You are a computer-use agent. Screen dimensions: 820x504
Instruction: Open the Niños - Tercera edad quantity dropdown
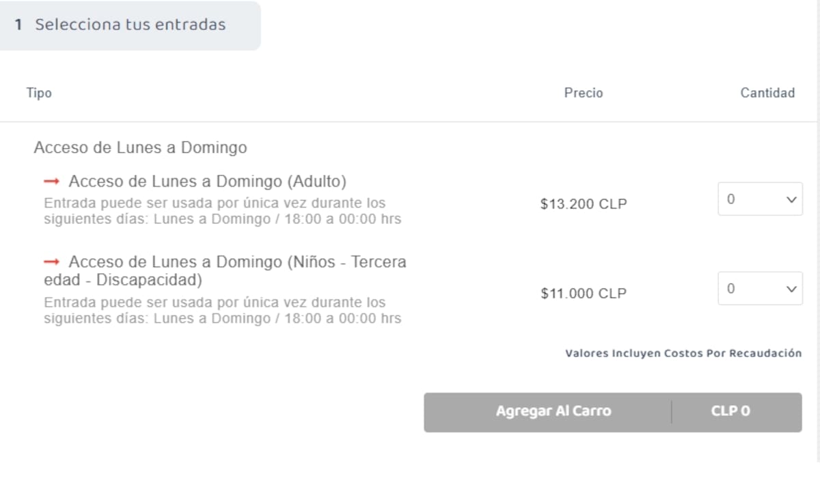pos(760,289)
